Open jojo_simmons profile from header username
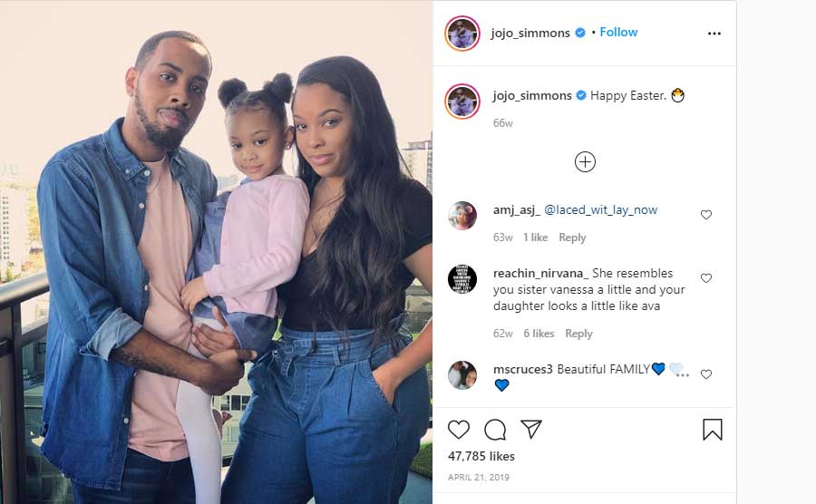 [530, 33]
